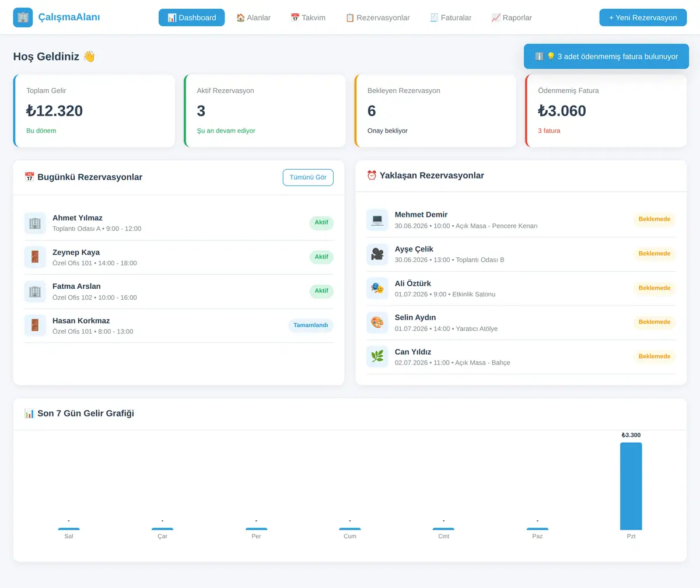The width and height of the screenshot is (700, 588).
Task: Click the text "3 fatura"
Action: 549,131
